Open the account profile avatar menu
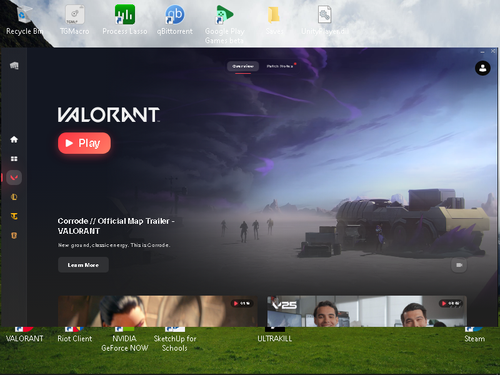Image resolution: width=500 pixels, height=375 pixels. tap(482, 68)
